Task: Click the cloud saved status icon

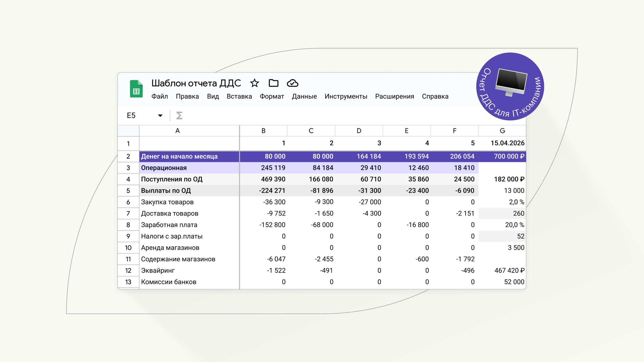Action: tap(293, 83)
